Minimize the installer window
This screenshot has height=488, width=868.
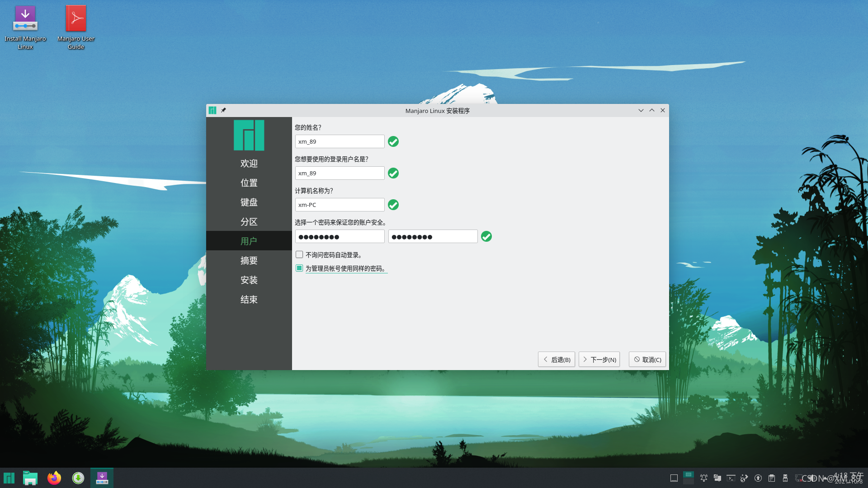click(641, 110)
